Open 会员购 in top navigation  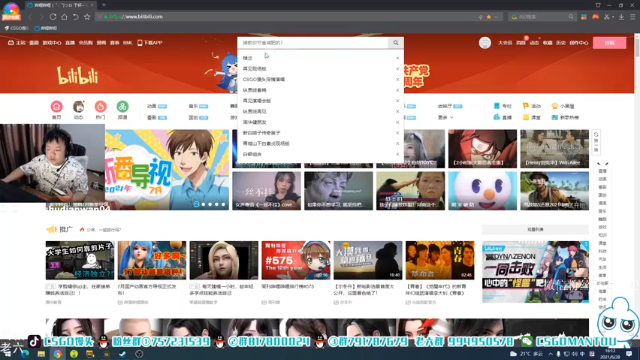pos(86,42)
